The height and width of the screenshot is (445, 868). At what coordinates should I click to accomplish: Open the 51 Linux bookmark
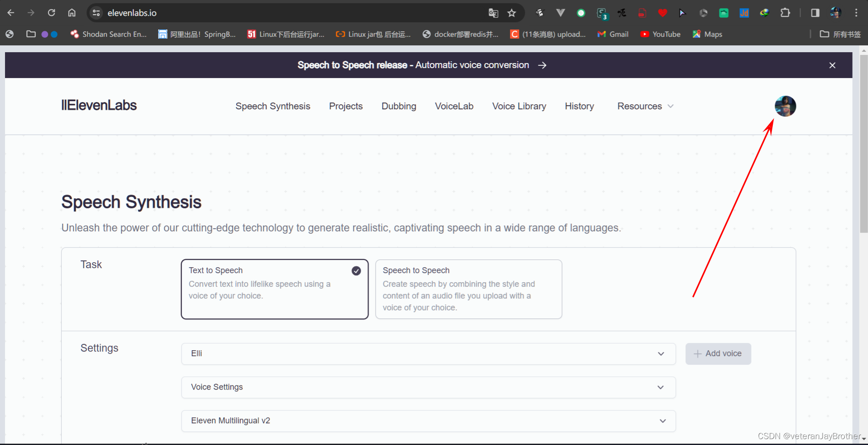pos(286,34)
